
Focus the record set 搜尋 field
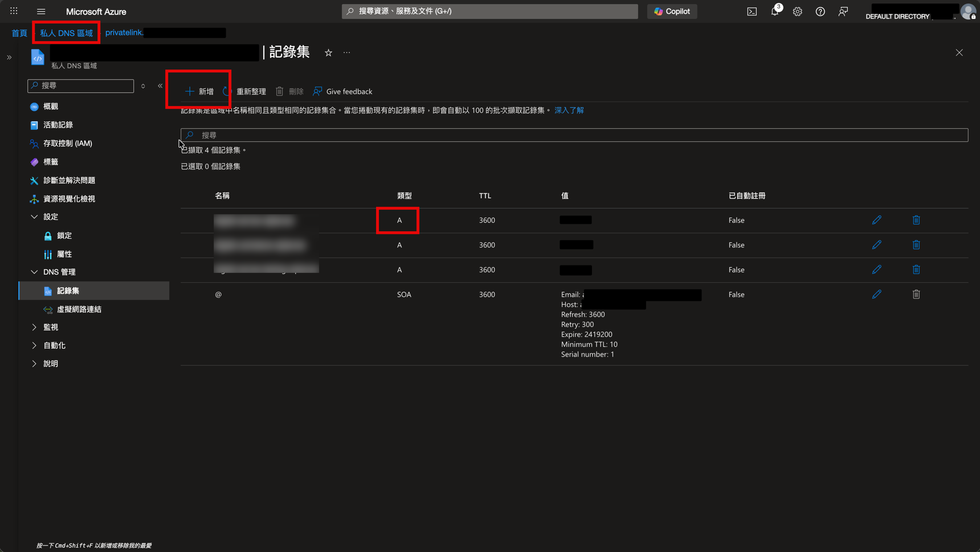click(574, 135)
